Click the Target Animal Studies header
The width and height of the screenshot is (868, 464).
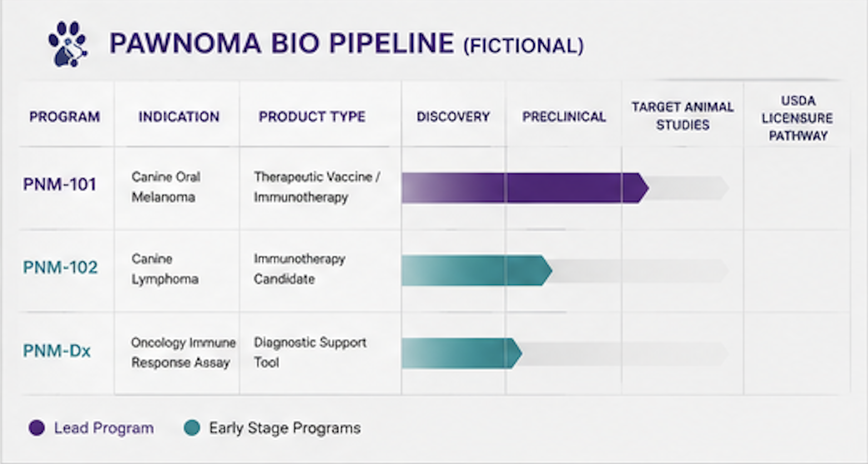683,116
